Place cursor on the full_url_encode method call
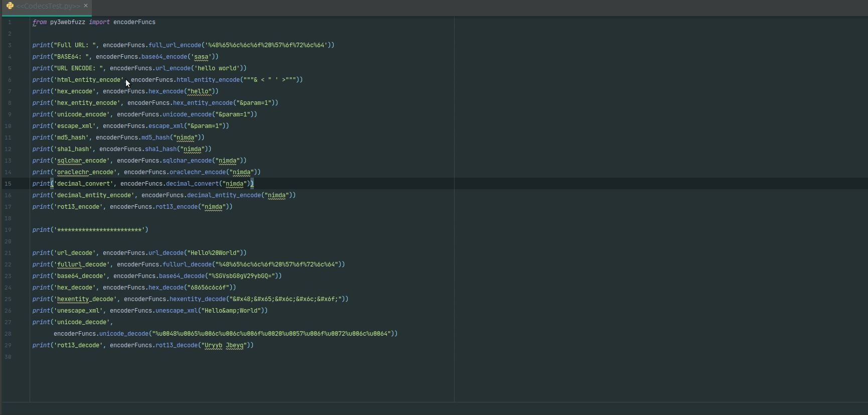868x415 pixels. 175,45
